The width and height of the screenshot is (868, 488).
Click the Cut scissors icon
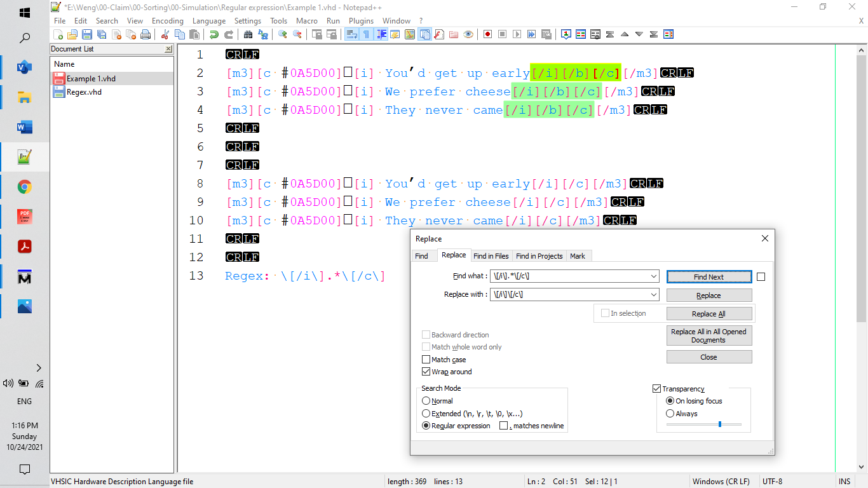pos(165,34)
